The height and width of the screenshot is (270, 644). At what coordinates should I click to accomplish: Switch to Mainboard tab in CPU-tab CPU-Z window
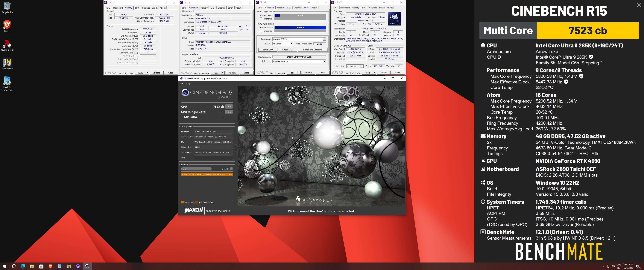pyautogui.click(x=345, y=8)
